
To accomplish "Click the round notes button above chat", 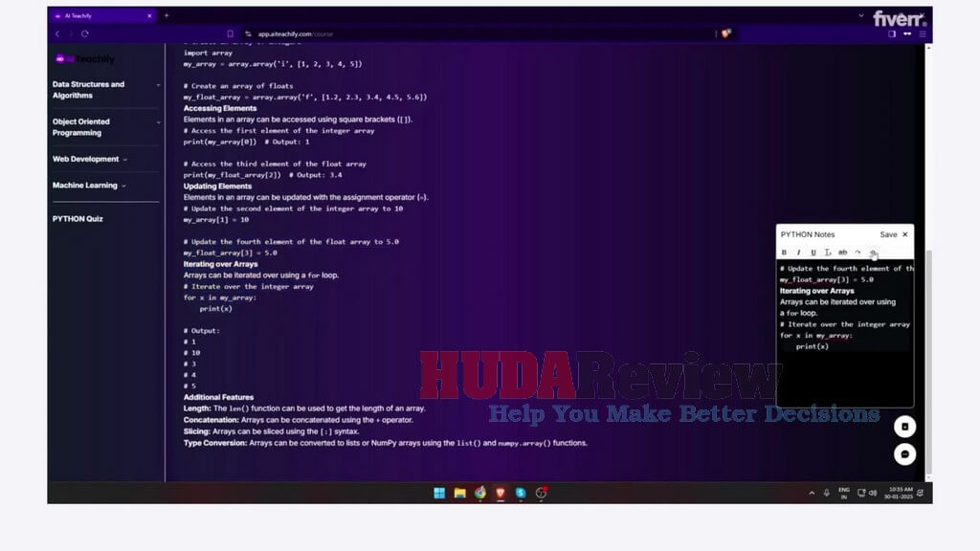I will pyautogui.click(x=904, y=427).
